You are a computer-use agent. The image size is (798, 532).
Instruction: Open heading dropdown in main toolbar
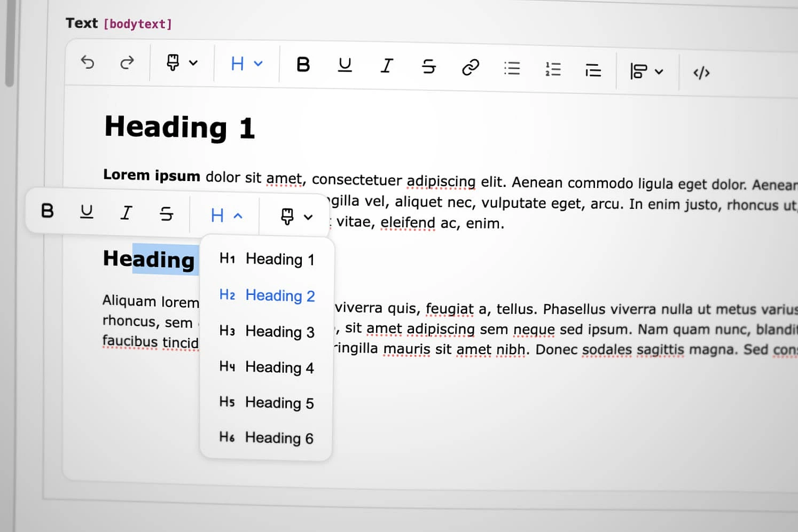(x=246, y=64)
